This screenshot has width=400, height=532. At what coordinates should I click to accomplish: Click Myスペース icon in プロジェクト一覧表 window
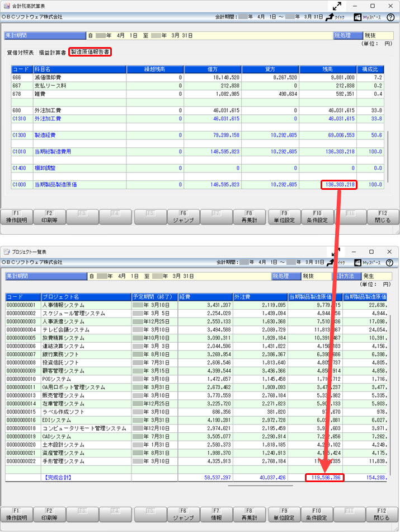tap(367, 263)
